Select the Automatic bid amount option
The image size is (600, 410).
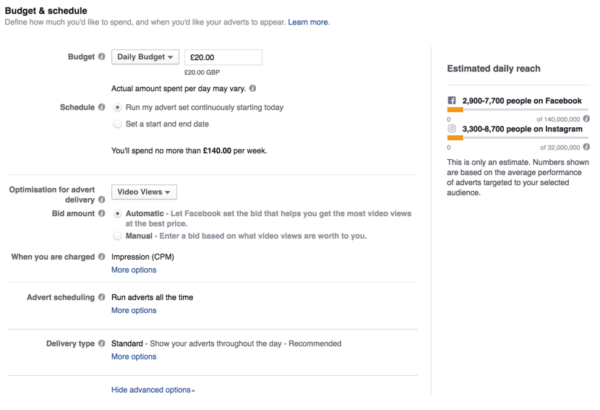pyautogui.click(x=117, y=214)
